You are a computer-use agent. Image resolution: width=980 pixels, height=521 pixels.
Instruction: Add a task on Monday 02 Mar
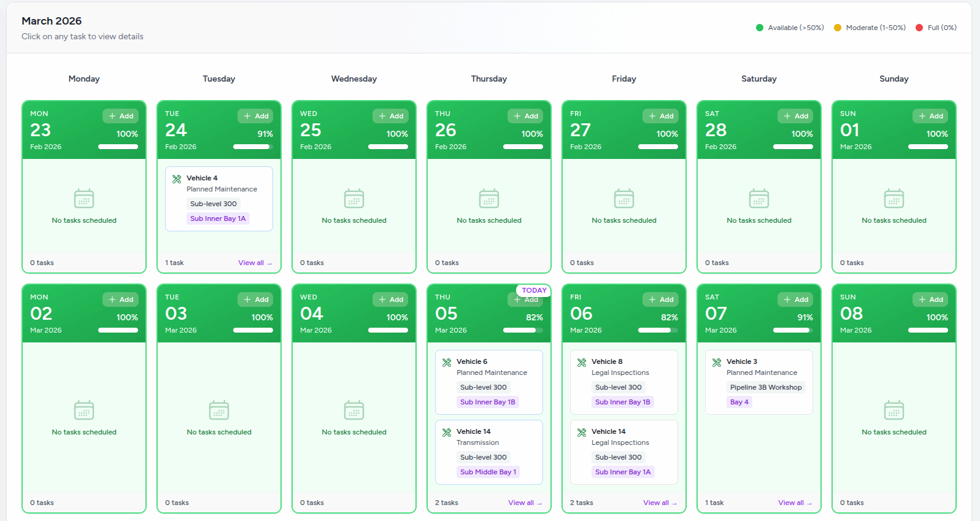coord(121,299)
